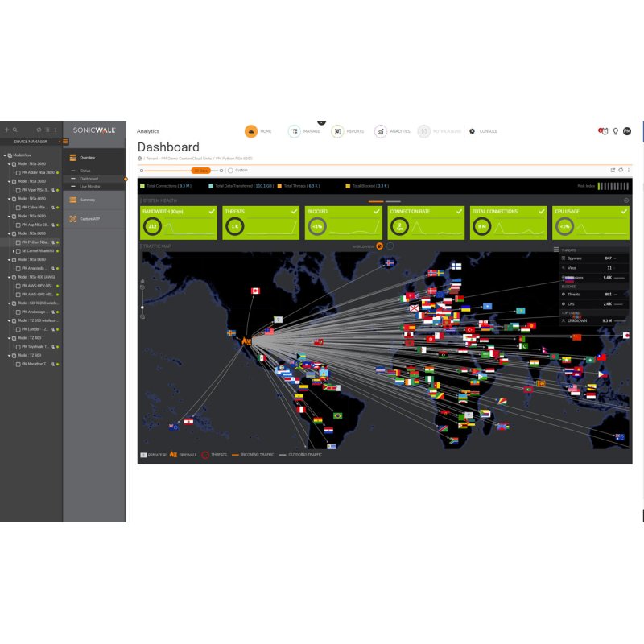Open the Console icon
Screen dimensions: 644x644
(x=472, y=130)
